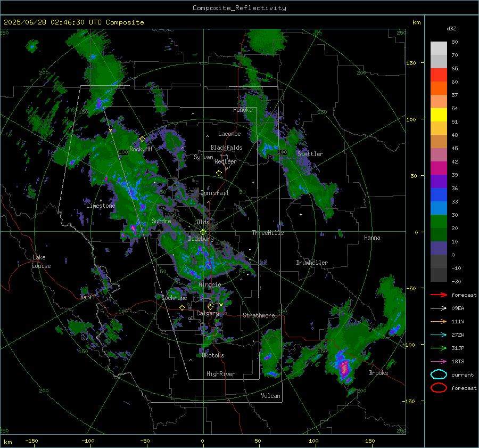This screenshot has height=448, width=479.
Task: Pick the light gray 70-80 dBZ swatch
Action: 439,48
